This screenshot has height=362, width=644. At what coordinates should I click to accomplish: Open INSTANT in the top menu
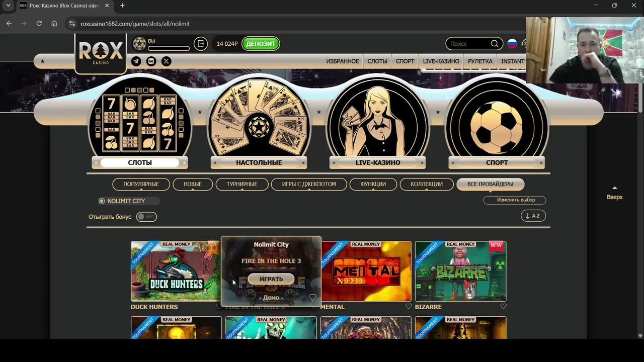(513, 61)
